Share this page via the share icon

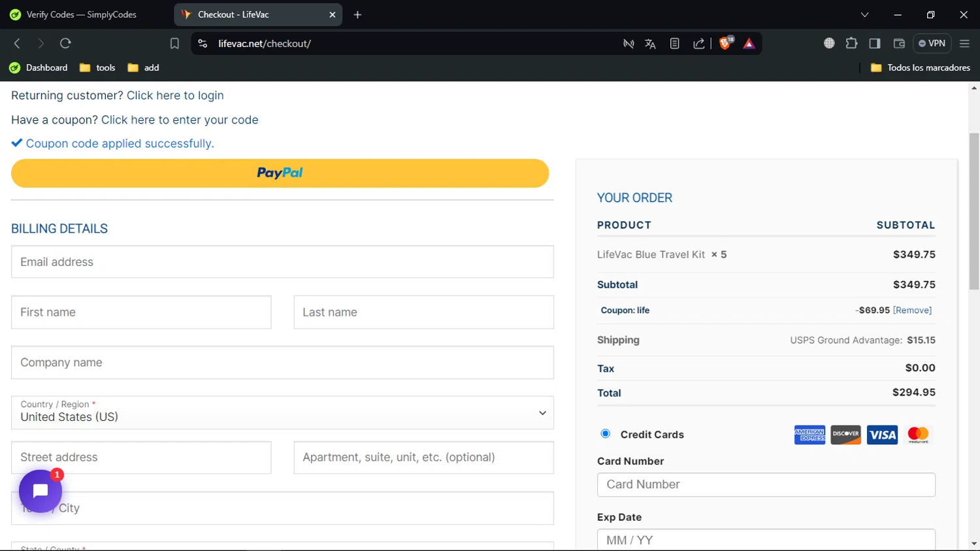pyautogui.click(x=699, y=44)
